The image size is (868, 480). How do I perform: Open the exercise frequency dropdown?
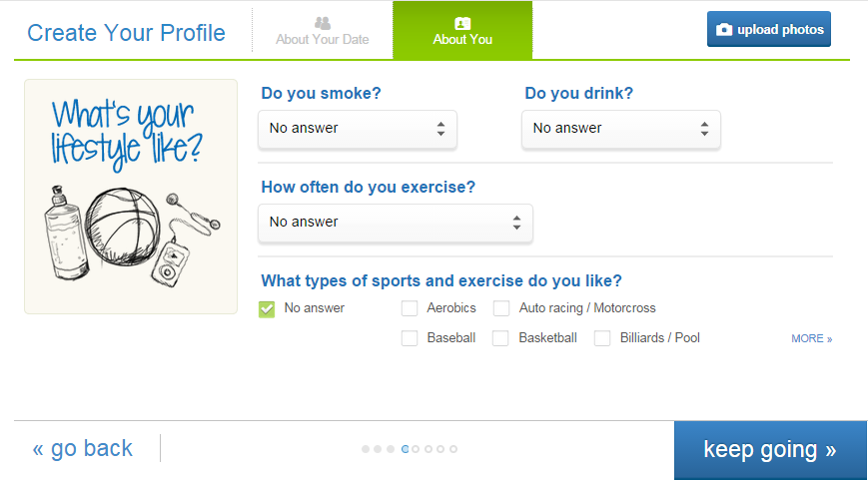pyautogui.click(x=395, y=223)
